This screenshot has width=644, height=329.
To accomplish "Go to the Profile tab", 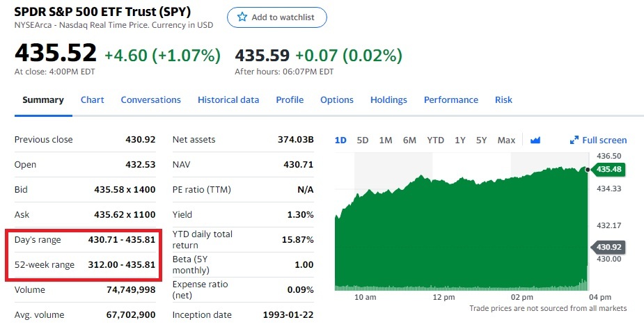I will pyautogui.click(x=290, y=99).
